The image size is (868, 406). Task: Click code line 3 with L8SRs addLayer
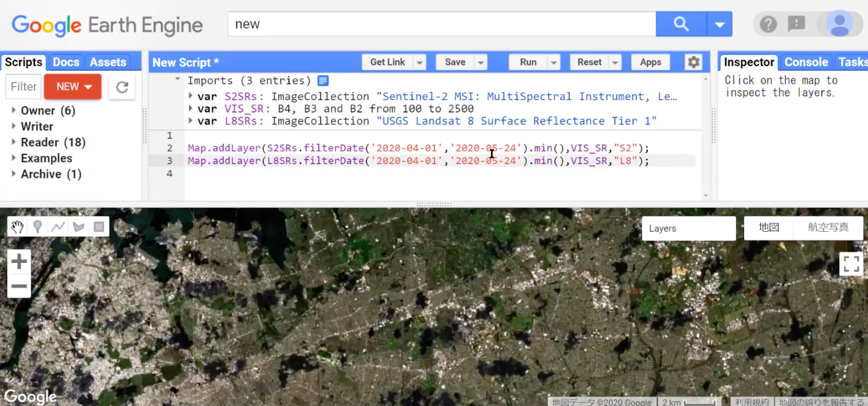[419, 161]
